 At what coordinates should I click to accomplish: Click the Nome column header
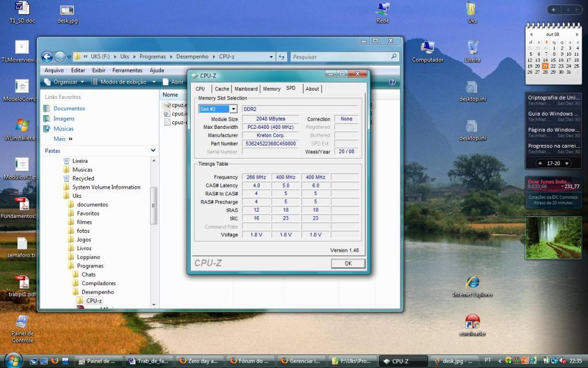pos(170,95)
